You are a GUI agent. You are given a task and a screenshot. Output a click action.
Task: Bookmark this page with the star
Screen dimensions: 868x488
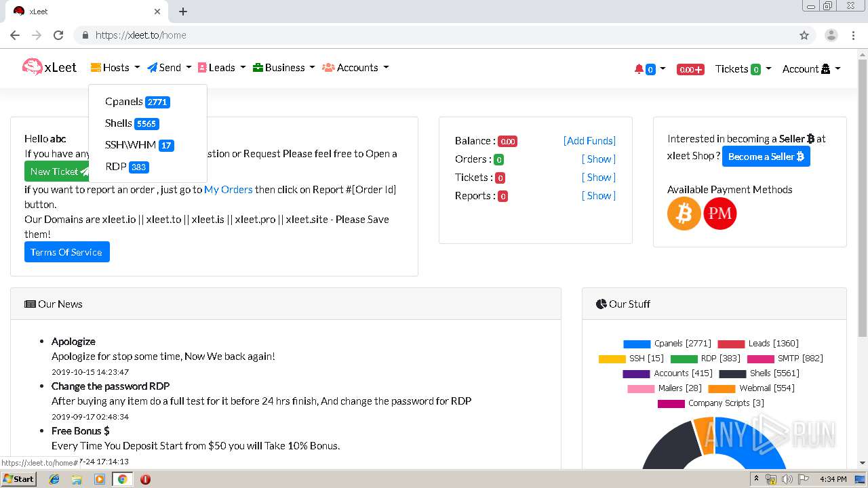pyautogui.click(x=804, y=35)
